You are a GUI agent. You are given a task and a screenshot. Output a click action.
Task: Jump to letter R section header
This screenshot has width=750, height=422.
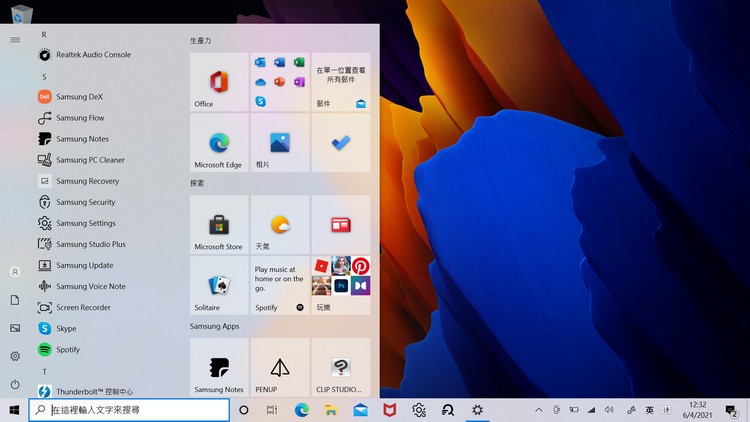(44, 35)
